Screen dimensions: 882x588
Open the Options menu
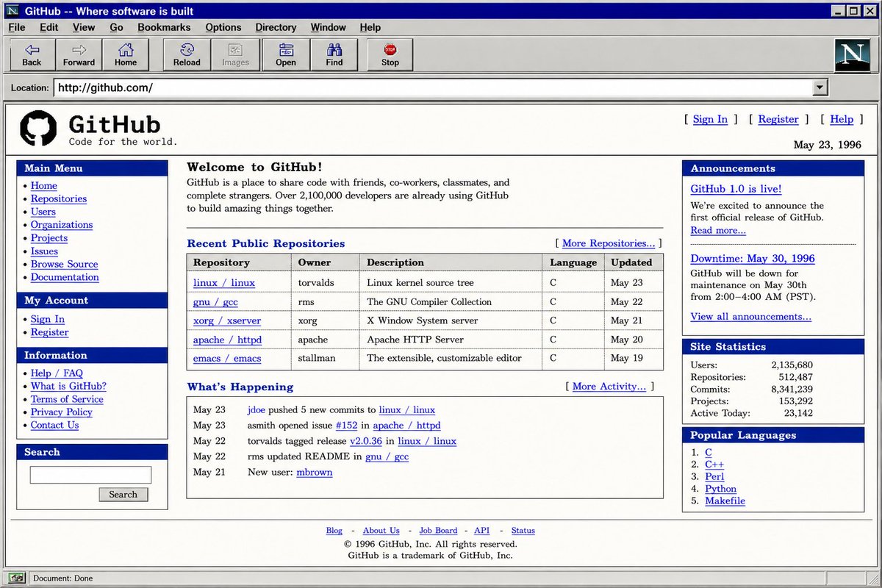click(223, 27)
